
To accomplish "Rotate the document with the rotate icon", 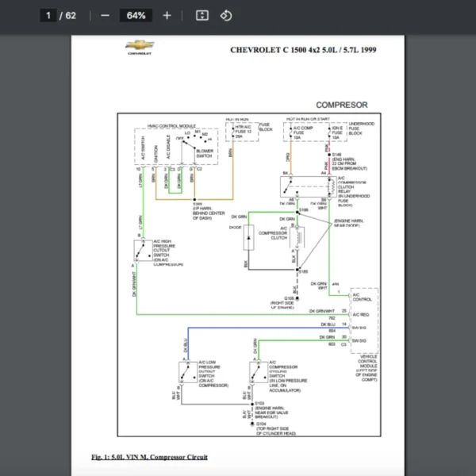I will coord(225,16).
